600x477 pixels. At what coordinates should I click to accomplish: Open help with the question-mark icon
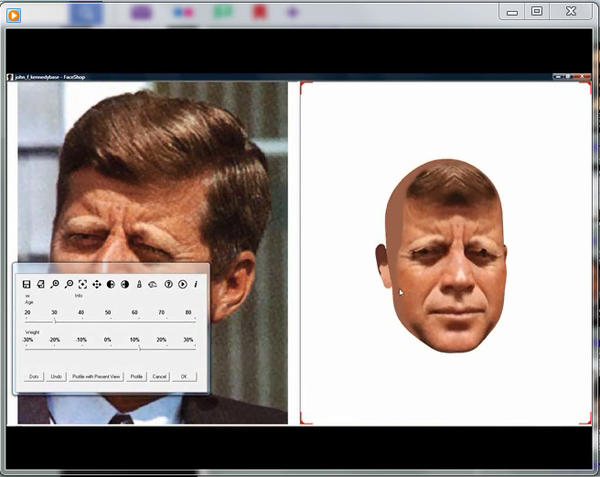tap(168, 284)
